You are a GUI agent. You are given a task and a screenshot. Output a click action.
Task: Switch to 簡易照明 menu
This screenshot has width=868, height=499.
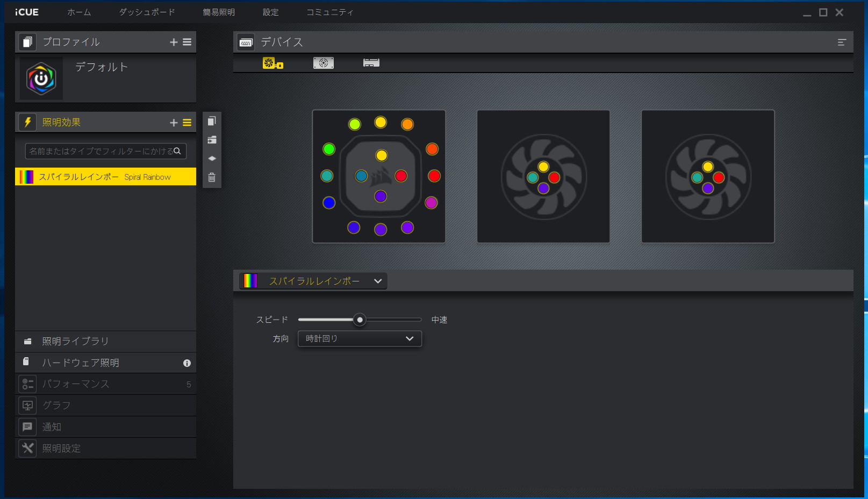219,12
